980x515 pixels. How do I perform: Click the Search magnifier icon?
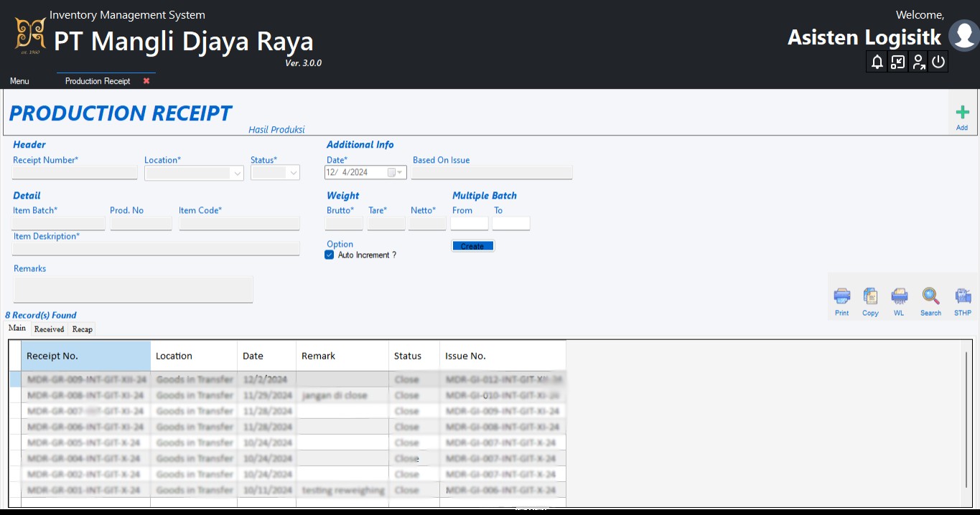coord(930,296)
